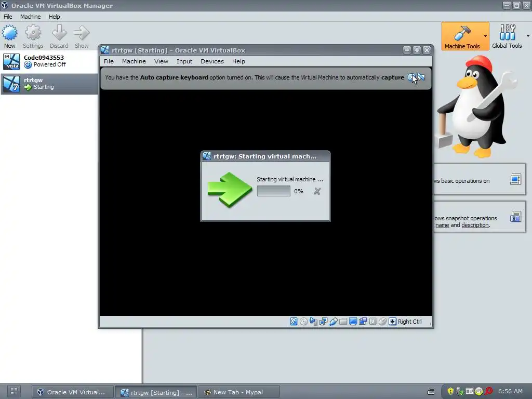
Task: Click the red magnifier tray icon
Action: (x=488, y=391)
